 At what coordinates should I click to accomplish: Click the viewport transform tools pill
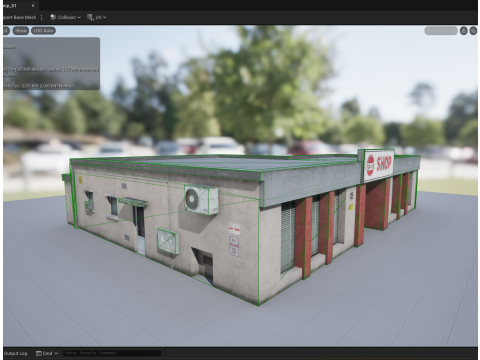click(x=441, y=31)
